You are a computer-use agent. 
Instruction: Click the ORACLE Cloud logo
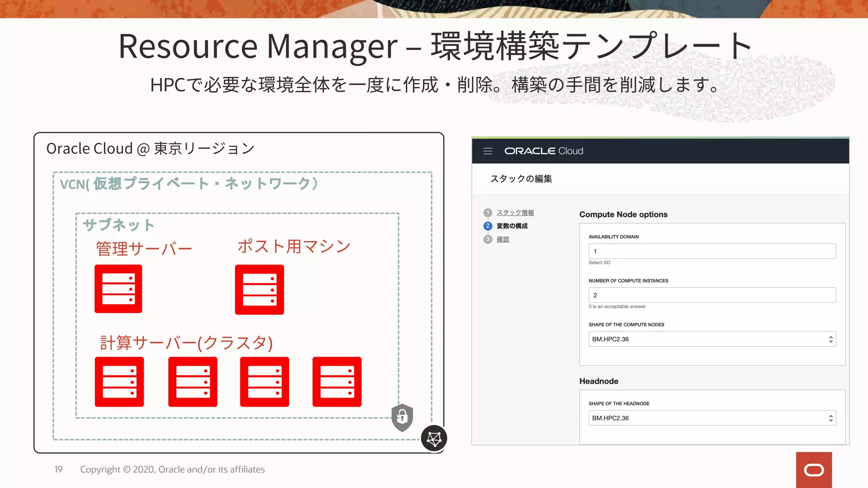pos(544,151)
